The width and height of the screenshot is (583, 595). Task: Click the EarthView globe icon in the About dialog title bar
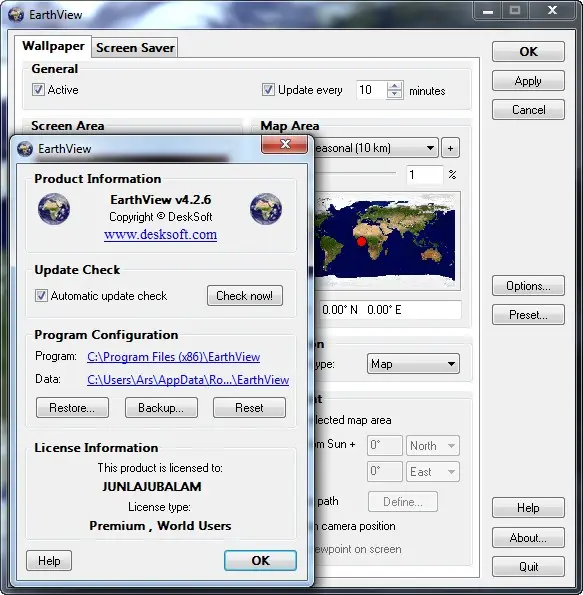25,149
